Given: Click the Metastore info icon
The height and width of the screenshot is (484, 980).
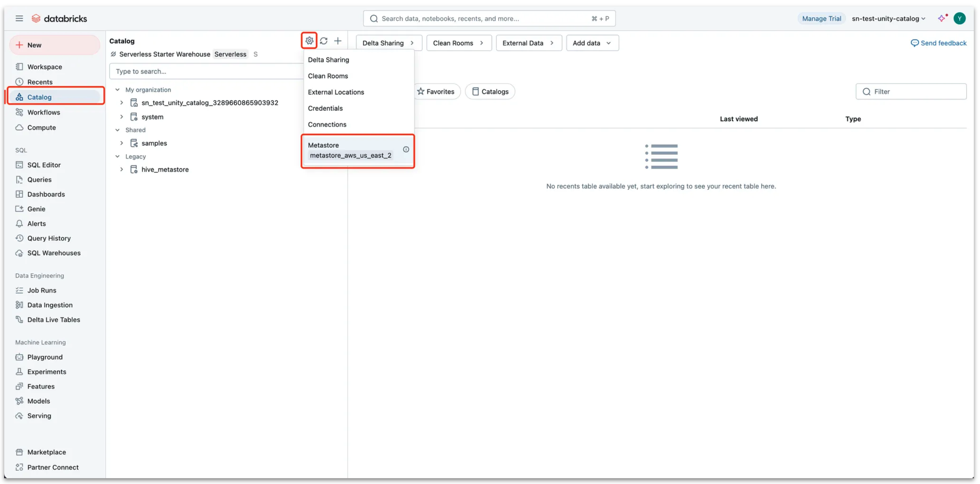Looking at the screenshot, I should 406,149.
